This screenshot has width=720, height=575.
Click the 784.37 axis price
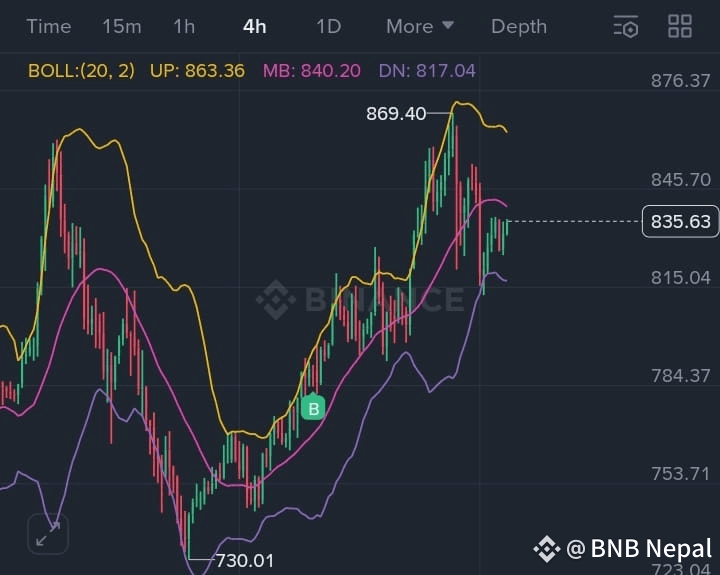pyautogui.click(x=681, y=376)
